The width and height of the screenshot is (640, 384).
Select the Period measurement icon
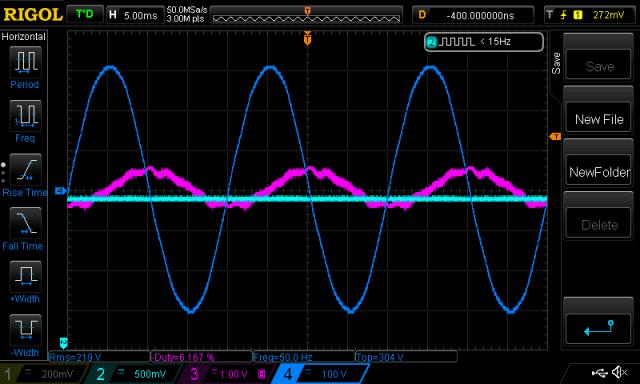[x=25, y=62]
